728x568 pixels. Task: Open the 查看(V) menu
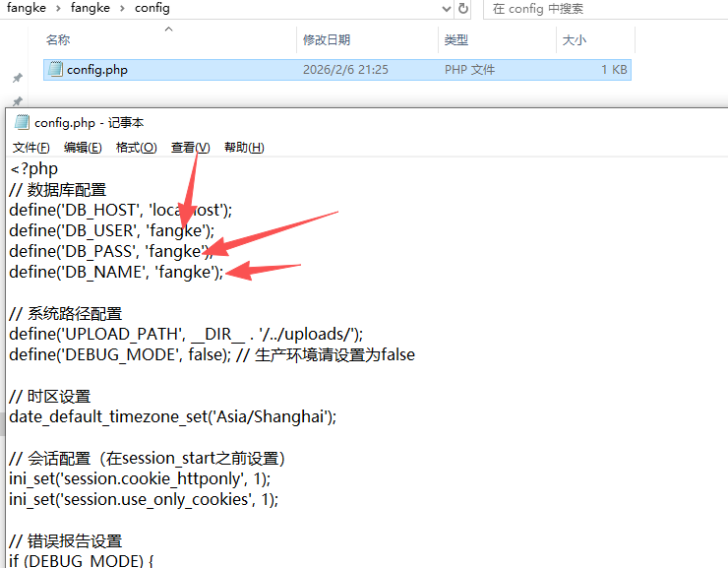tap(190, 148)
